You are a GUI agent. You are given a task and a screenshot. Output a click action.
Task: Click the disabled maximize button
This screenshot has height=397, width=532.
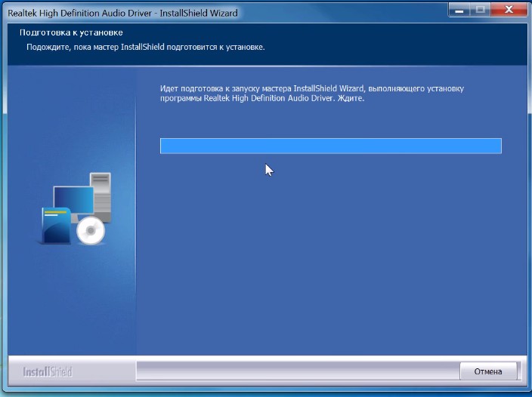pyautogui.click(x=480, y=10)
